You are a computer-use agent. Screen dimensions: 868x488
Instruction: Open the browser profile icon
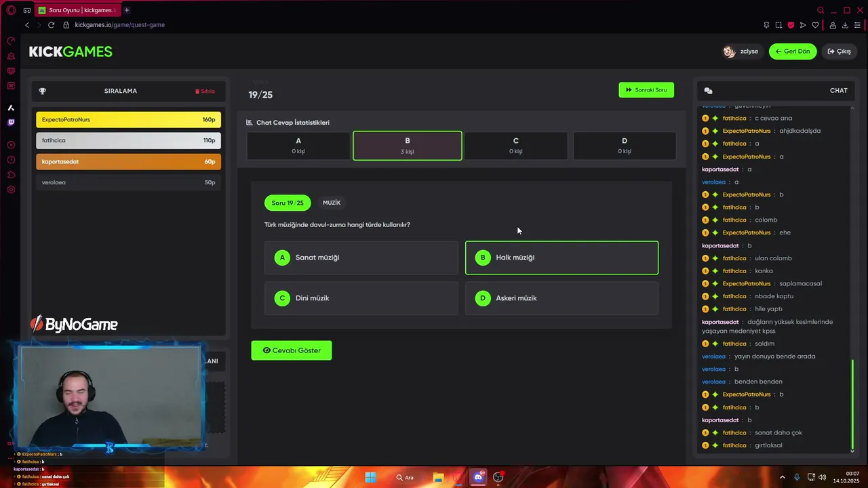coord(833,25)
